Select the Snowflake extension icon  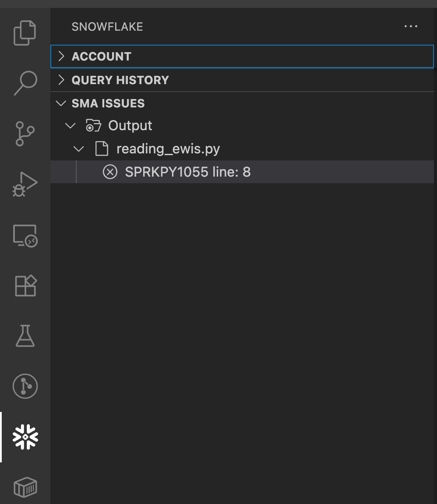(x=25, y=437)
